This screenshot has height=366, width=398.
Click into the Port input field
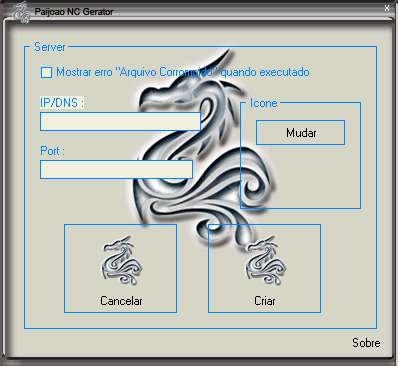coord(116,170)
